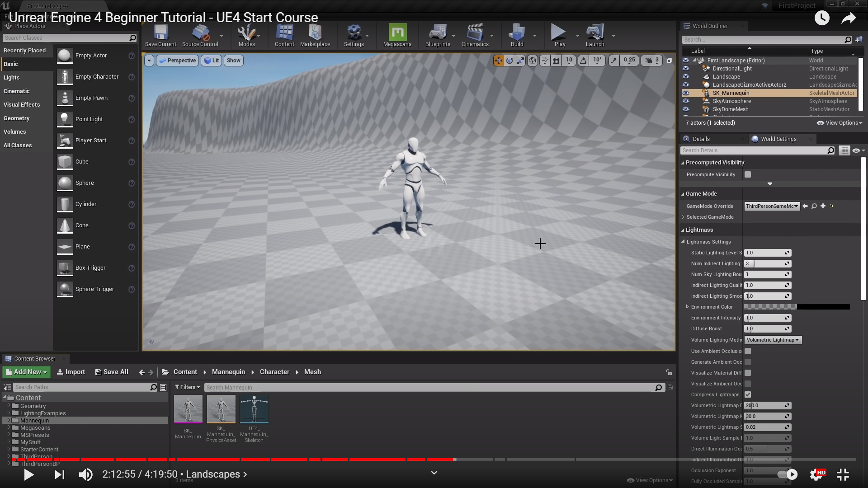
Task: Open Filters dropdown in Content Browser
Action: pos(188,387)
